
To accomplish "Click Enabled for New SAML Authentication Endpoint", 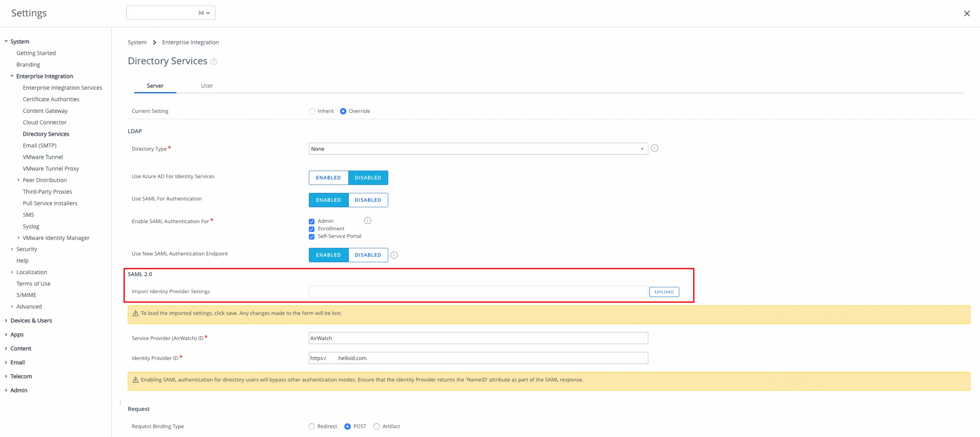I will click(x=328, y=255).
